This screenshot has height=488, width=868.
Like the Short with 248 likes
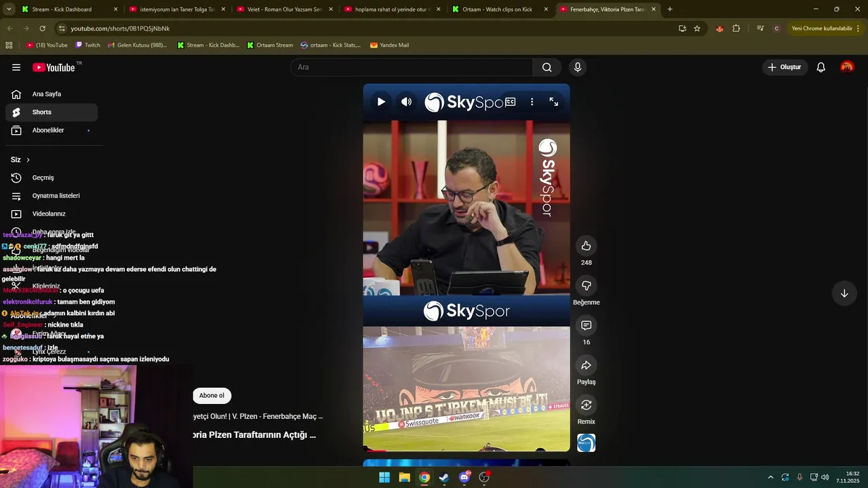coord(586,245)
